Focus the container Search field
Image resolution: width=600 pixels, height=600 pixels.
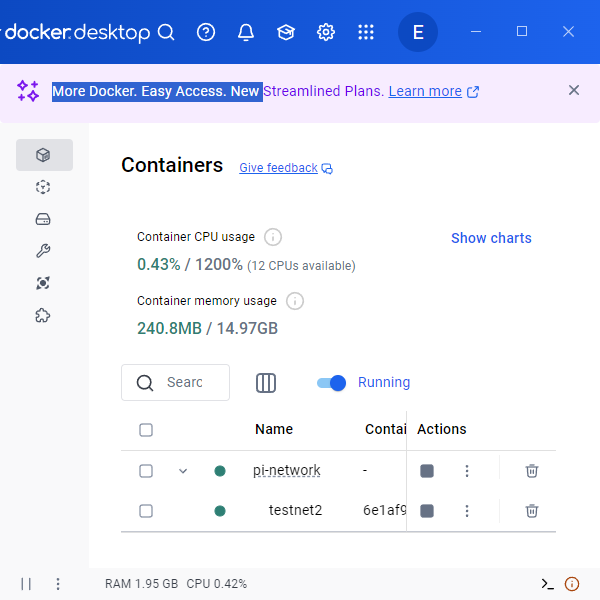point(176,382)
